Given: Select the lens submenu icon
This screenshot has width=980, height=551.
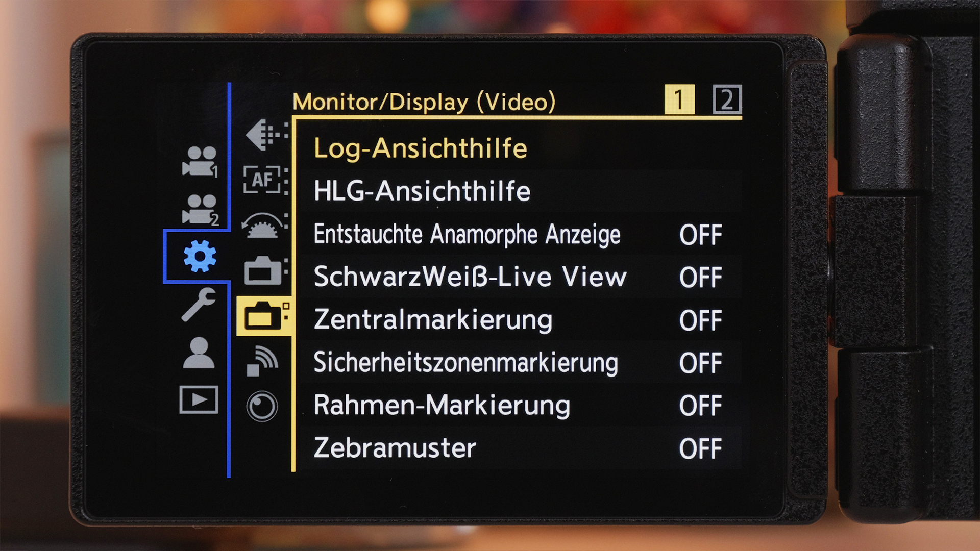Looking at the screenshot, I should (262, 406).
